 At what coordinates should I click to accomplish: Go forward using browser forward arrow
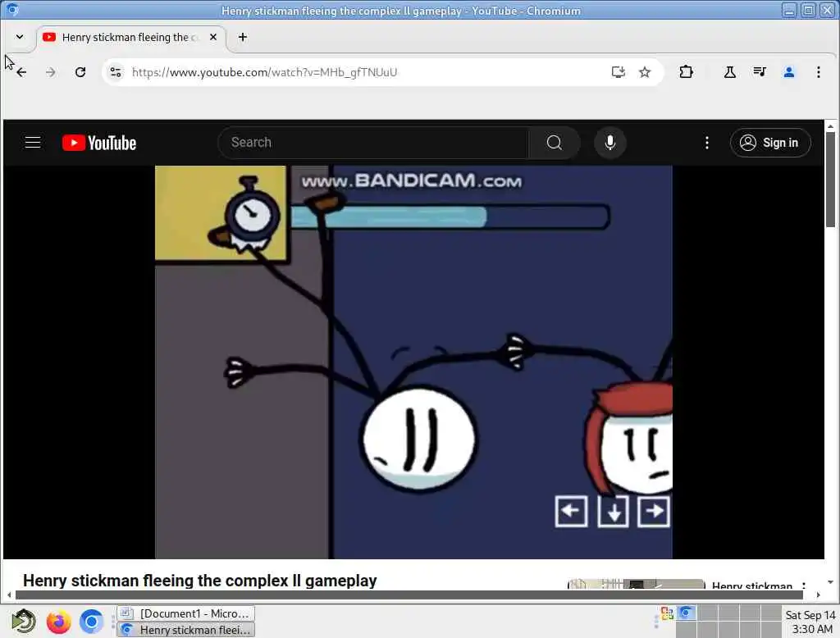tap(51, 72)
